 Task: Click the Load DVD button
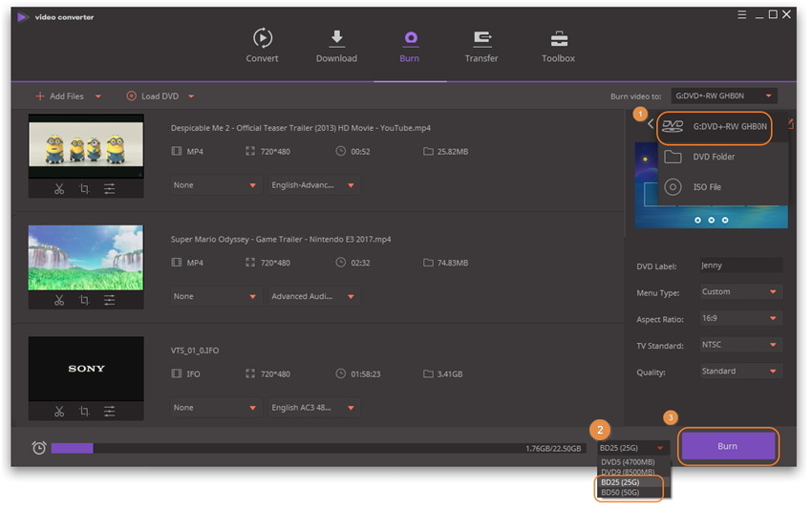tap(153, 96)
